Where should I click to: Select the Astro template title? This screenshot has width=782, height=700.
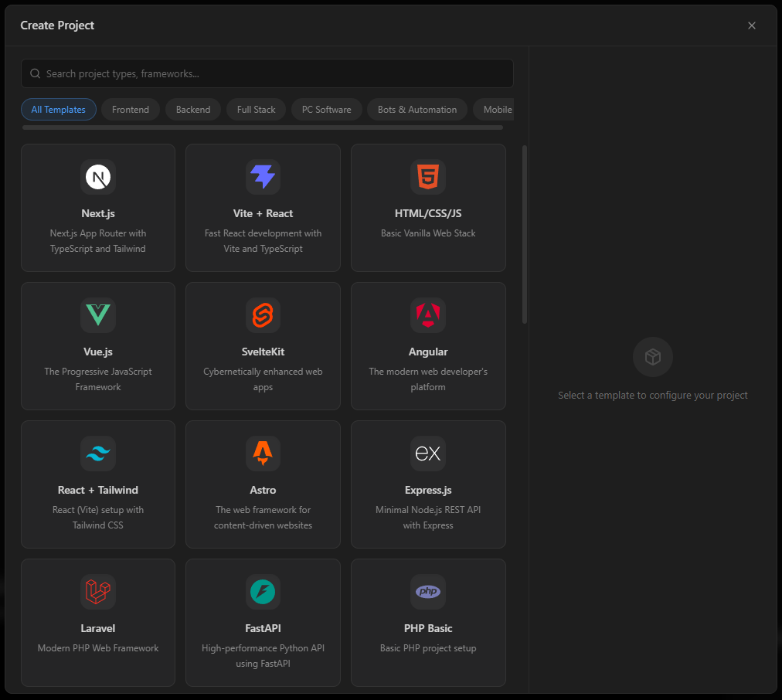(263, 490)
